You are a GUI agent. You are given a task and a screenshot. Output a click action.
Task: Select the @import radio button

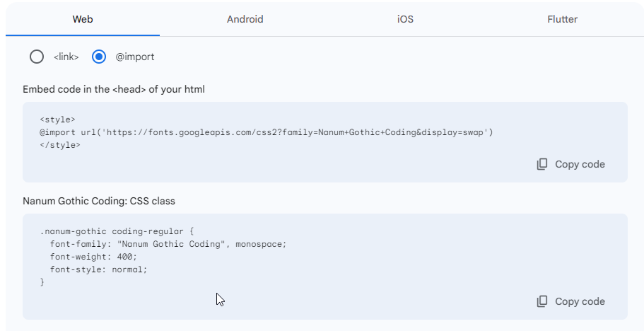[98, 57]
